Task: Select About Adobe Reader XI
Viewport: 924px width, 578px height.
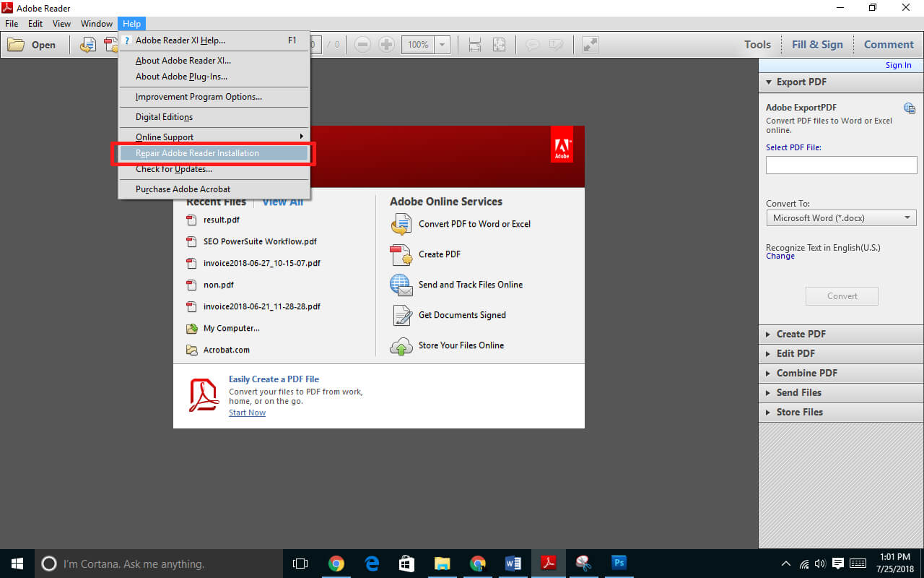Action: [x=214, y=61]
